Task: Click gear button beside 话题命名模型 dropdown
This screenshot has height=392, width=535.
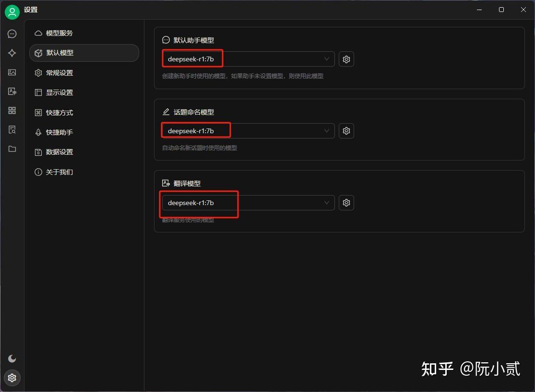Action: click(x=346, y=131)
